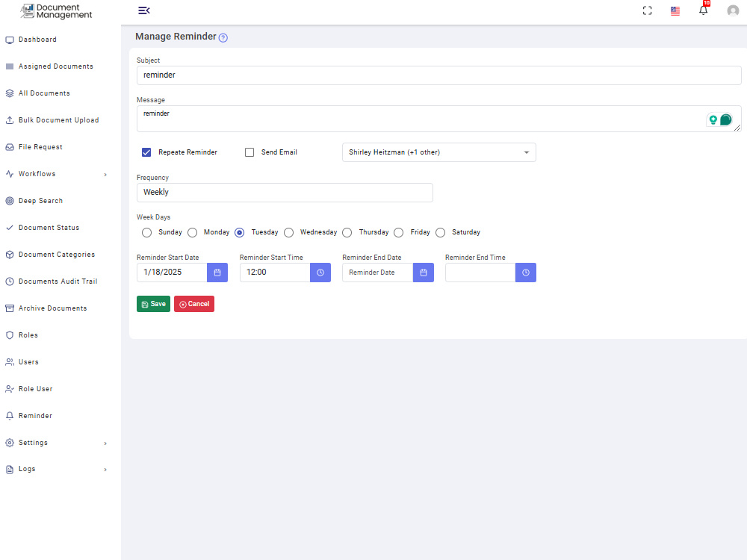Click the Users people icon

coord(10,362)
